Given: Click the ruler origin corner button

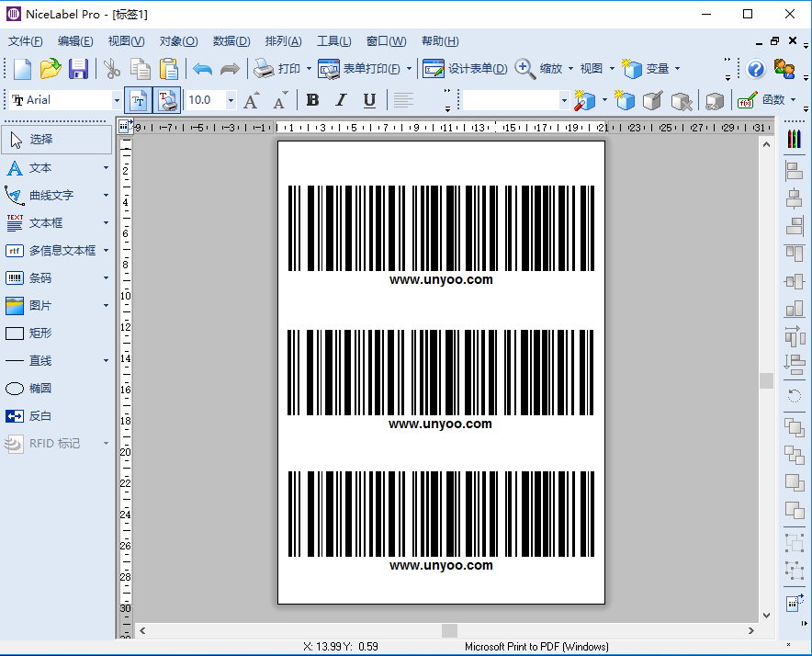Looking at the screenshot, I should pos(124,126).
